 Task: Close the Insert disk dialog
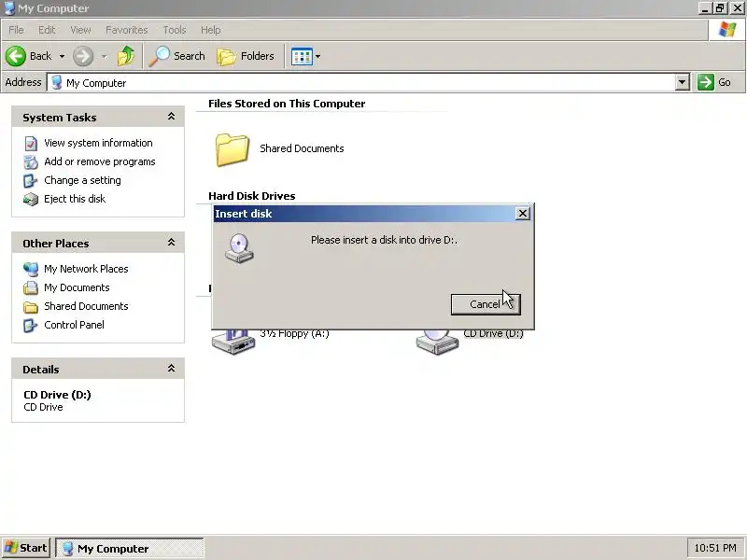pos(523,214)
